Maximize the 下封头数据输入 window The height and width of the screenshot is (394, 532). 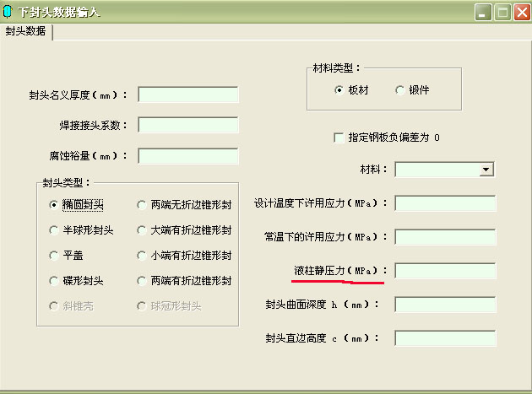coord(502,12)
